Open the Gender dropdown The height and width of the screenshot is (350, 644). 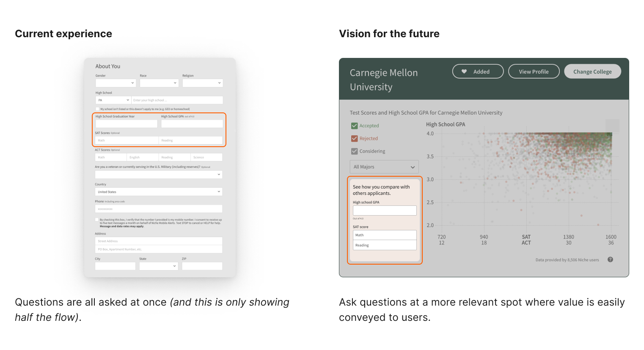coord(115,83)
